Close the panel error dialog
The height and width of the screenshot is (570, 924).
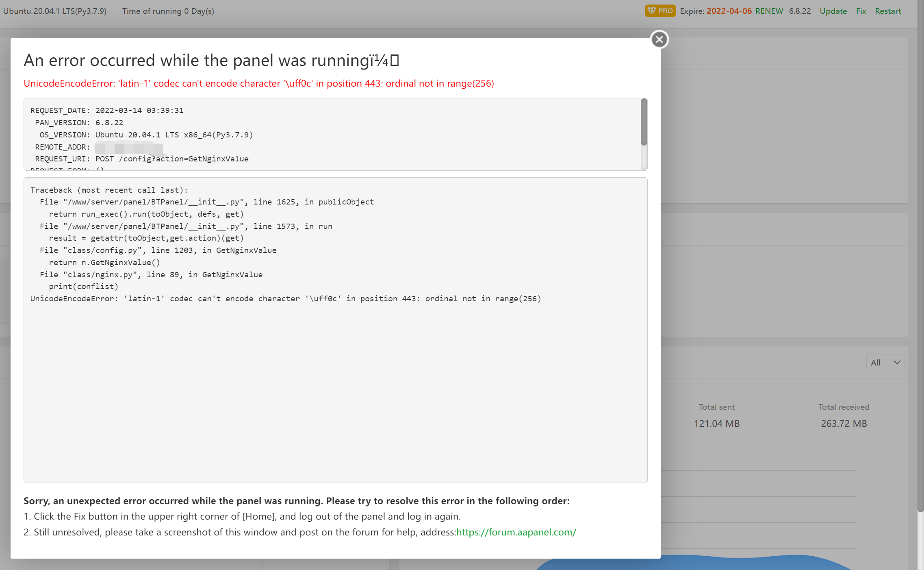659,39
